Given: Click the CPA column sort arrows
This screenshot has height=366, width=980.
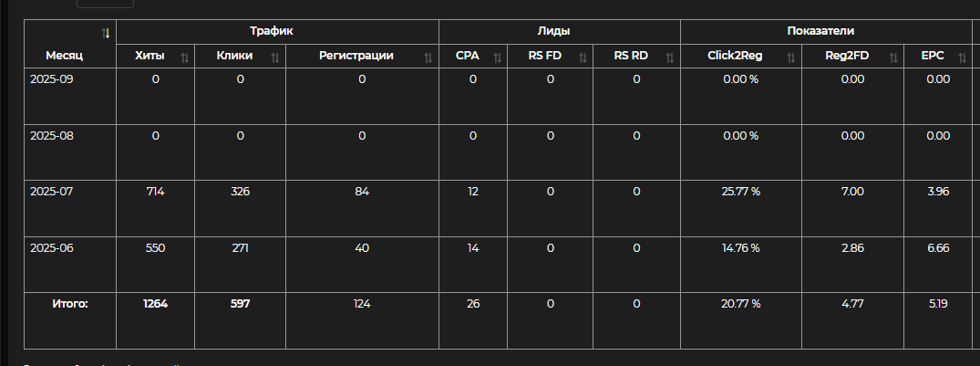Looking at the screenshot, I should [497, 57].
